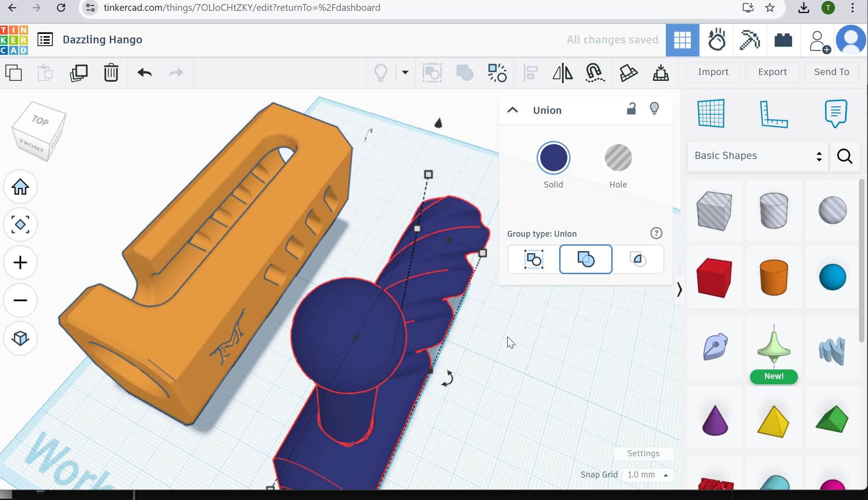
Task: Switch to the 3D design grid tab
Action: (x=682, y=41)
